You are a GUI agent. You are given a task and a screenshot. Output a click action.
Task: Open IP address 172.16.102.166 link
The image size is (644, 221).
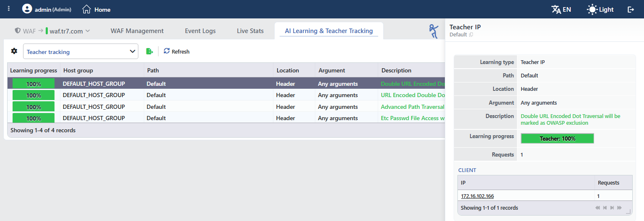point(478,196)
